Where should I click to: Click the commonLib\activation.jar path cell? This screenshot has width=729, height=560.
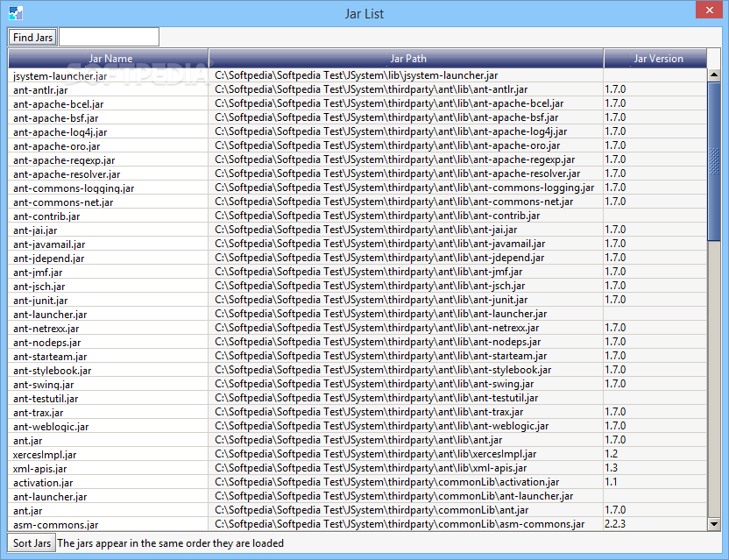point(407,482)
